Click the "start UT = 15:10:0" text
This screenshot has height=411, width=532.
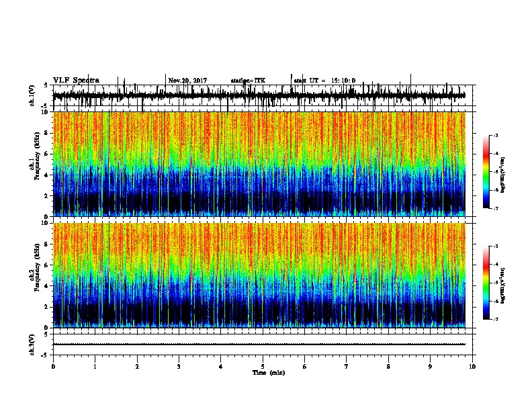pos(324,81)
